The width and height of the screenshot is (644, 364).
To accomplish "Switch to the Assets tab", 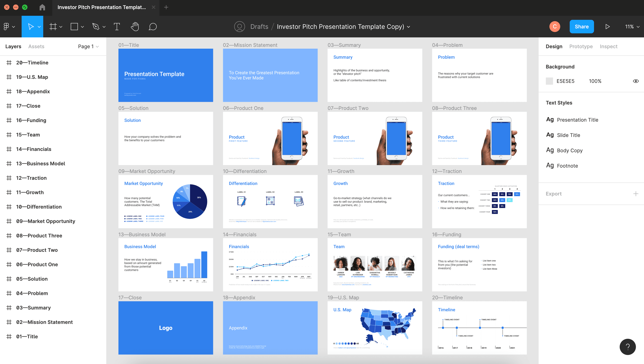I will pos(36,46).
